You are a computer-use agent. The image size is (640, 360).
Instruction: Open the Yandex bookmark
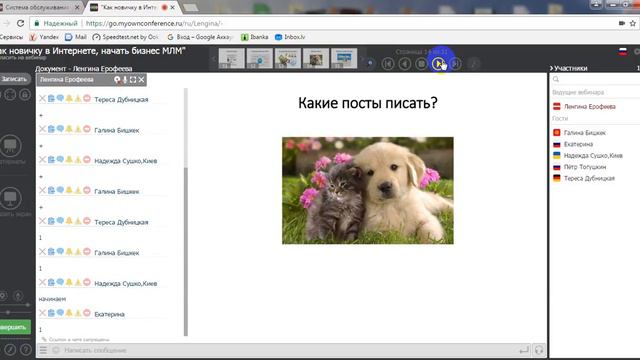(x=44, y=37)
